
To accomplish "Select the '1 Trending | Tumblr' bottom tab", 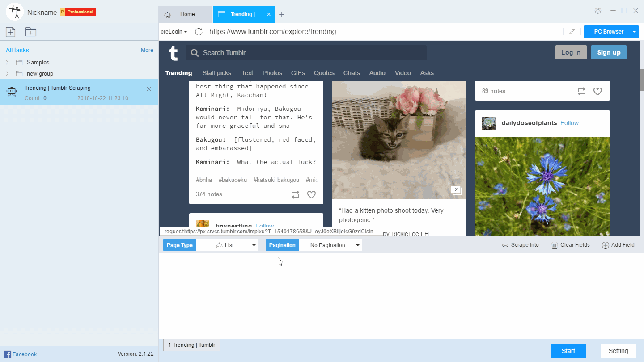I will click(x=192, y=345).
